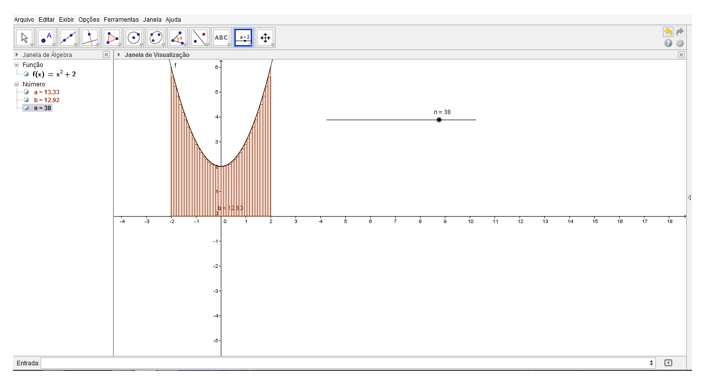The height and width of the screenshot is (376, 712).
Task: Select the Angle tool
Action: point(178,38)
